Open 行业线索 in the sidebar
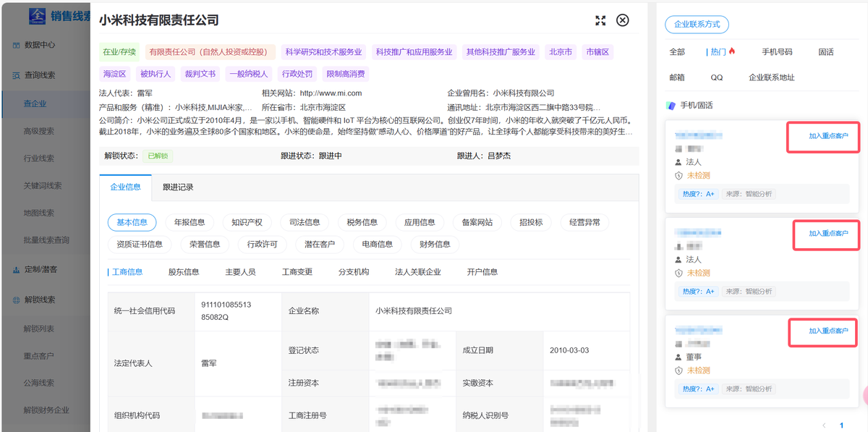 [x=39, y=158]
